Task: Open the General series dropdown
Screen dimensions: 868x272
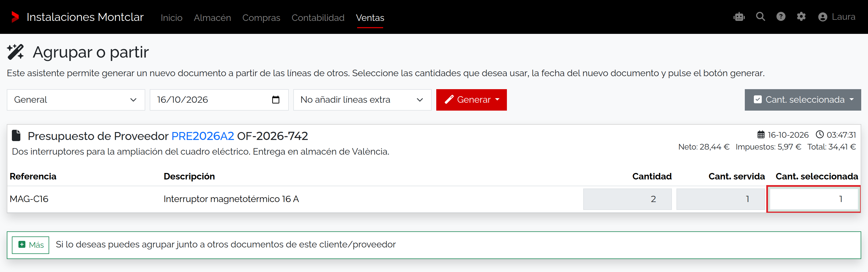Action: (x=76, y=100)
